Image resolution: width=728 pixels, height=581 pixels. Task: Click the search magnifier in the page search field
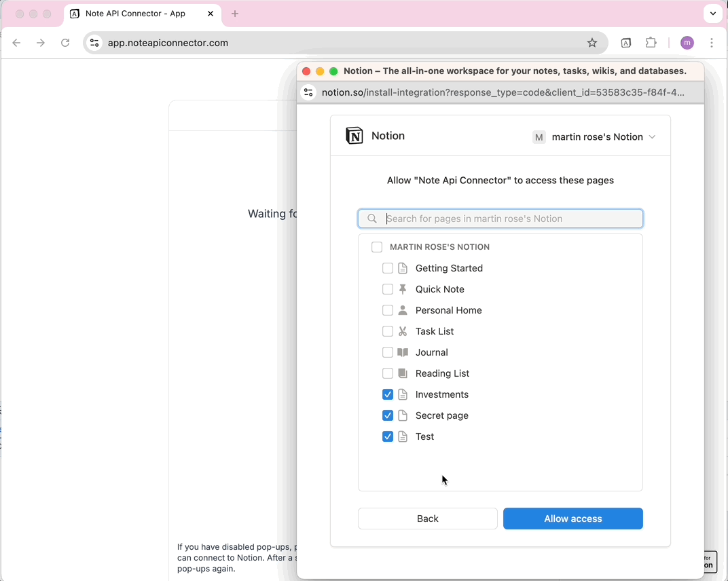(371, 218)
